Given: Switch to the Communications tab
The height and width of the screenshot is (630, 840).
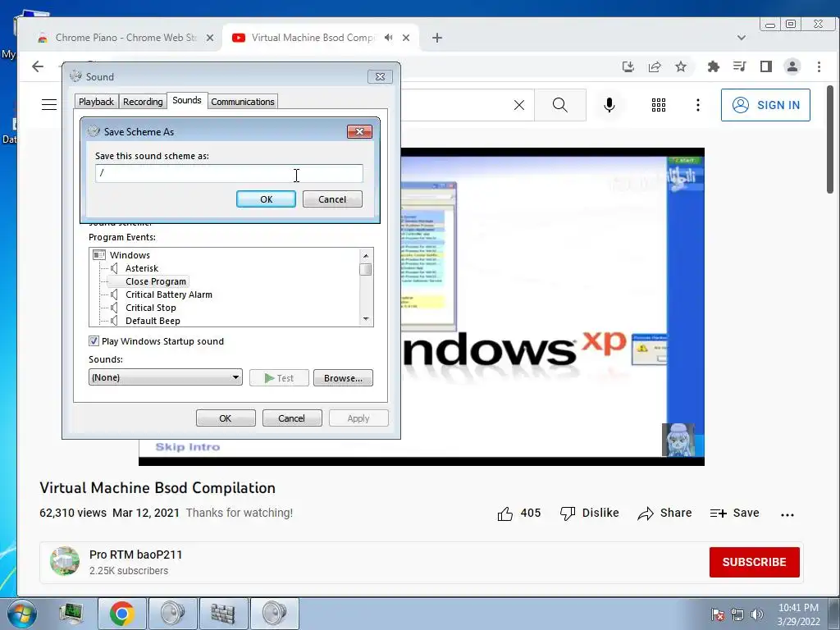Looking at the screenshot, I should click(x=243, y=101).
